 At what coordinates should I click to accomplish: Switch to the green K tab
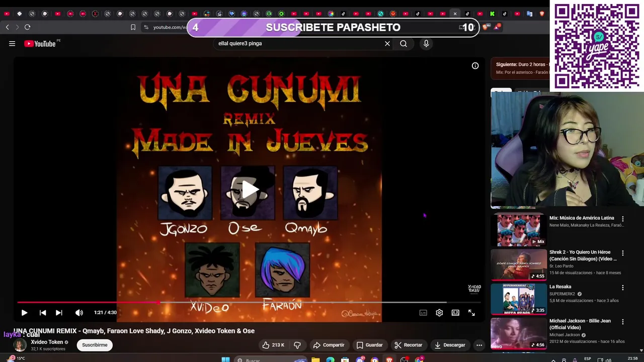[492, 14]
